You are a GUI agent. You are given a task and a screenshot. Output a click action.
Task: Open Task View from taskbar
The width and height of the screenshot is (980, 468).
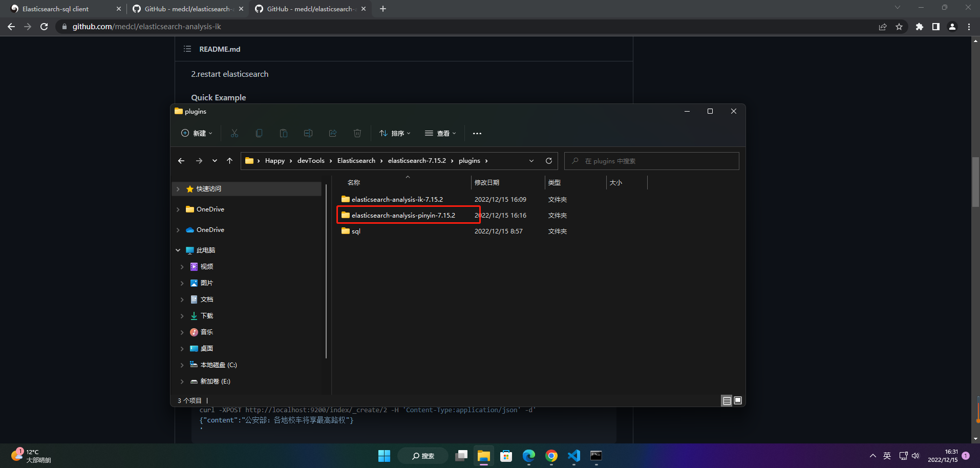[x=461, y=456]
